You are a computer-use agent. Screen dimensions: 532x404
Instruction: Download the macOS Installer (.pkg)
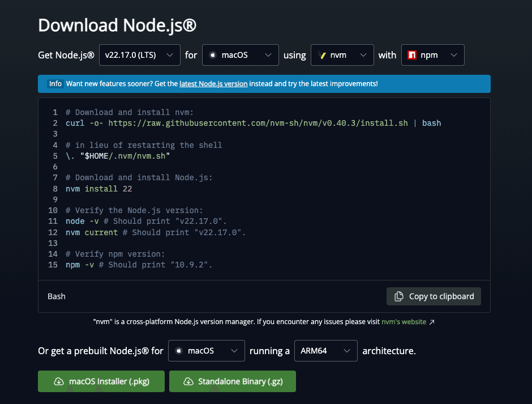[x=101, y=381]
